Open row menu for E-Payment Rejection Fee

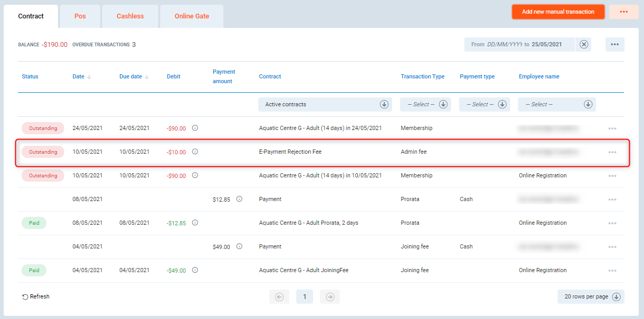pyautogui.click(x=612, y=152)
